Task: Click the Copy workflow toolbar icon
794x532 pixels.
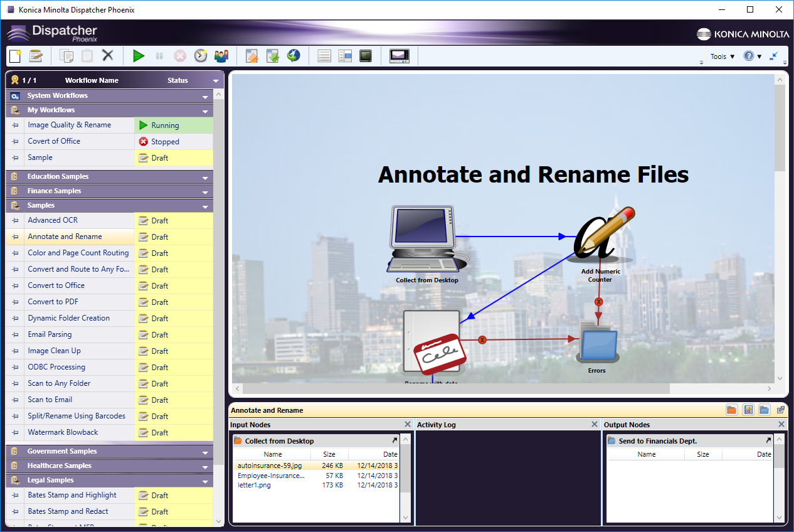Action: point(66,56)
